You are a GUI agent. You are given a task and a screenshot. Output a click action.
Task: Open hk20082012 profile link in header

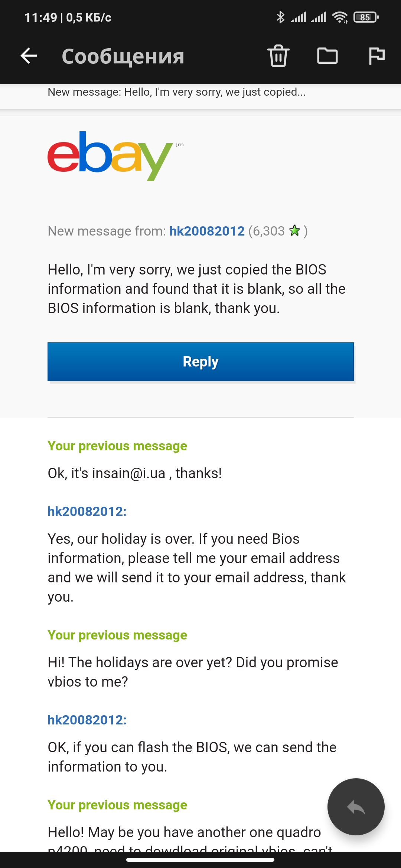[x=207, y=231]
